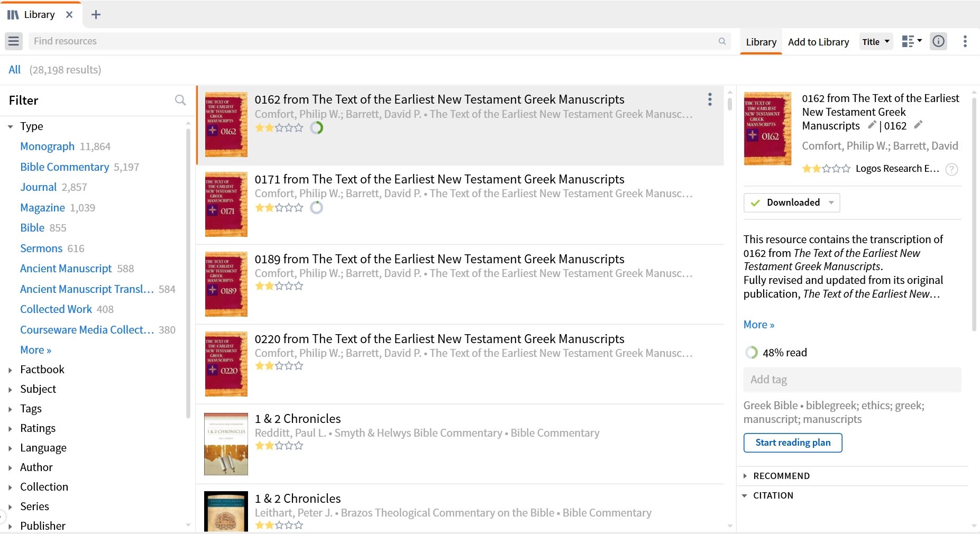
Task: Set three-star rating for 0189 resource
Action: pyautogui.click(x=279, y=286)
